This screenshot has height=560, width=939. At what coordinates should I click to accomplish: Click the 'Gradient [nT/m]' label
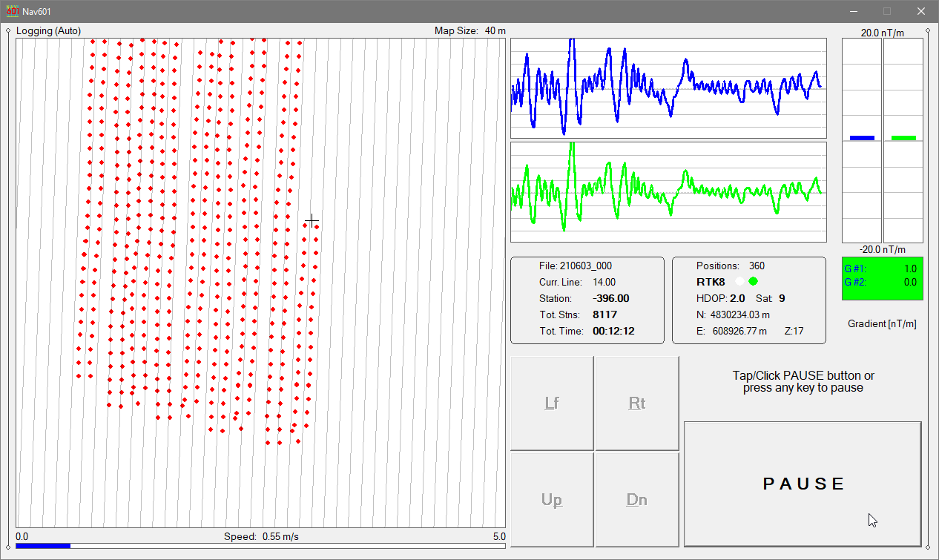[883, 323]
